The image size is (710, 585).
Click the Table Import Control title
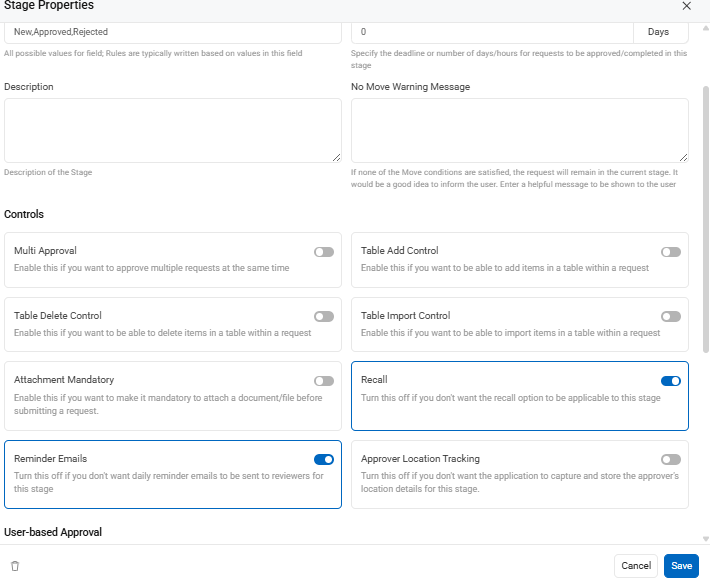click(x=405, y=316)
